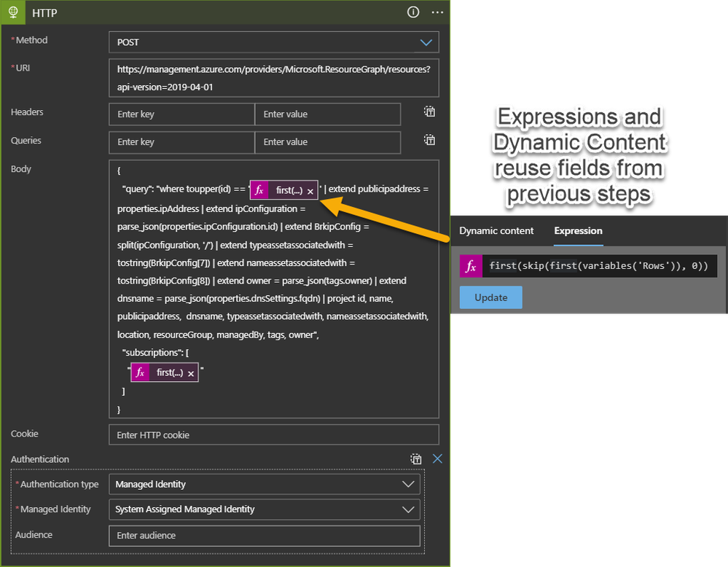The width and height of the screenshot is (728, 567).
Task: Click the fx icon in Expression editor
Action: [471, 266]
